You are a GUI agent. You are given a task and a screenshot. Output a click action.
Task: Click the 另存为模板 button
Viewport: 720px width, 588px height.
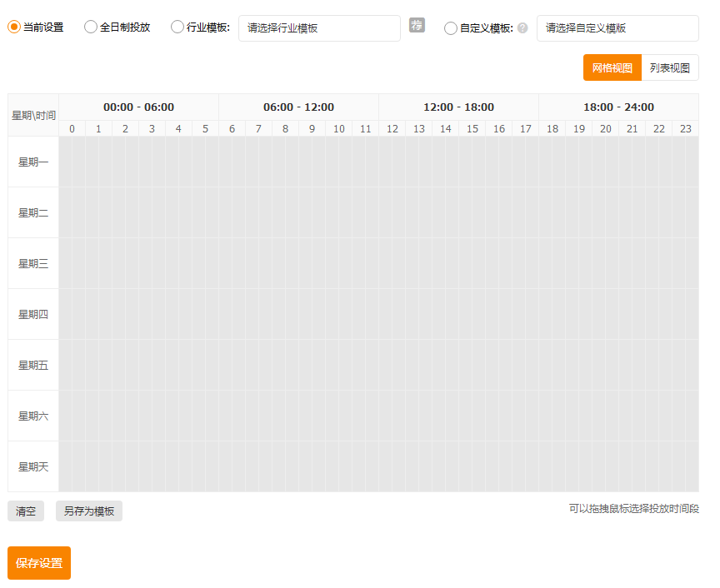click(x=88, y=511)
